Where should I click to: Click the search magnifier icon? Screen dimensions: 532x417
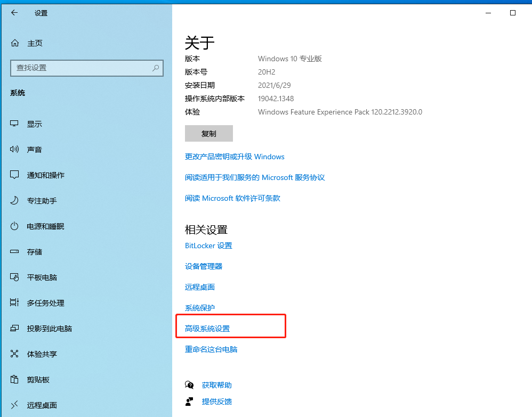click(x=156, y=68)
